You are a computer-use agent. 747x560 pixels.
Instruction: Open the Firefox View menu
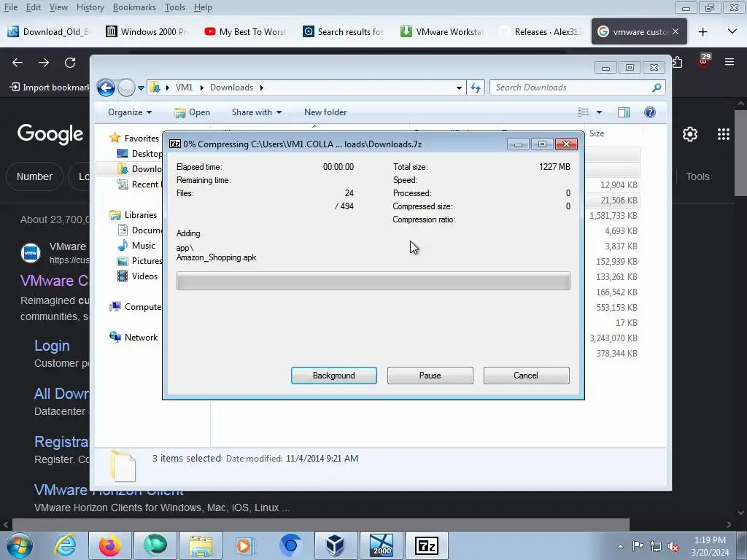58,7
